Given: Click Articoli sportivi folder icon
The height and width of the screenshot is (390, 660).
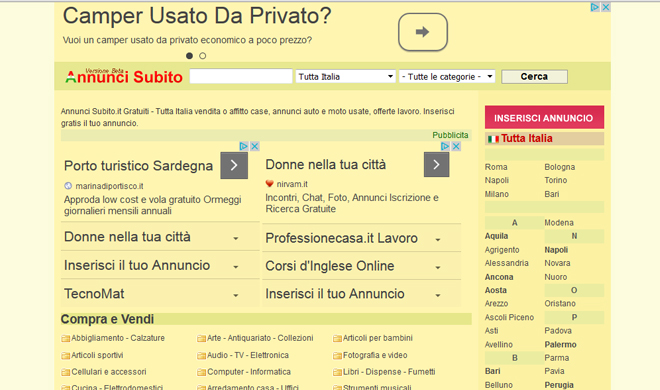Looking at the screenshot, I should 65,356.
